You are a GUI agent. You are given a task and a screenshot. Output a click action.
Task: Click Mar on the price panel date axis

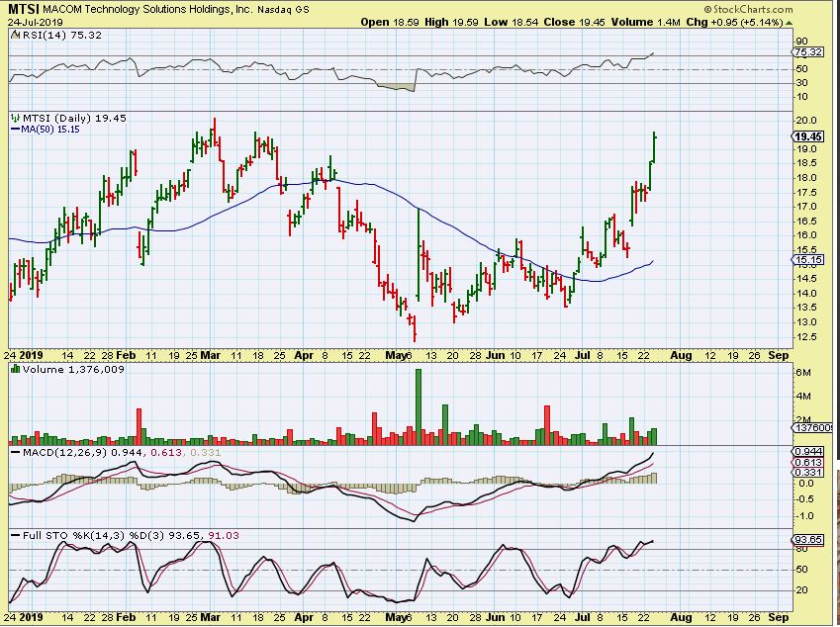pos(211,355)
